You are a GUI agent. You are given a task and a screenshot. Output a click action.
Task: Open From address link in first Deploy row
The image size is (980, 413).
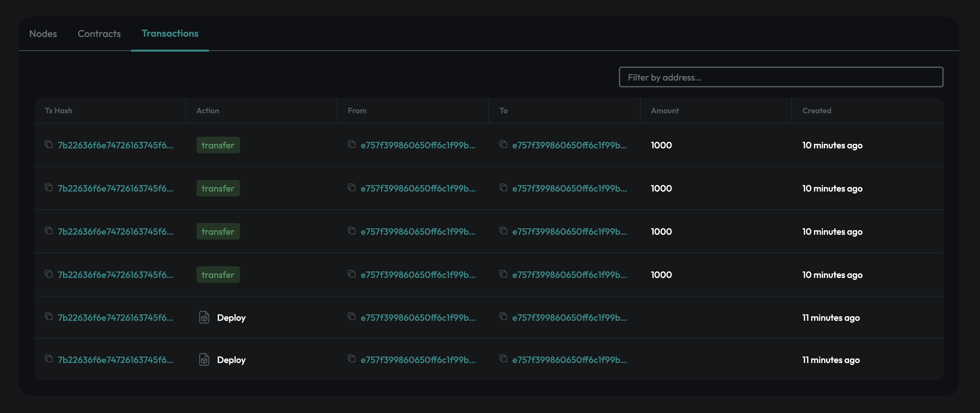pos(418,318)
